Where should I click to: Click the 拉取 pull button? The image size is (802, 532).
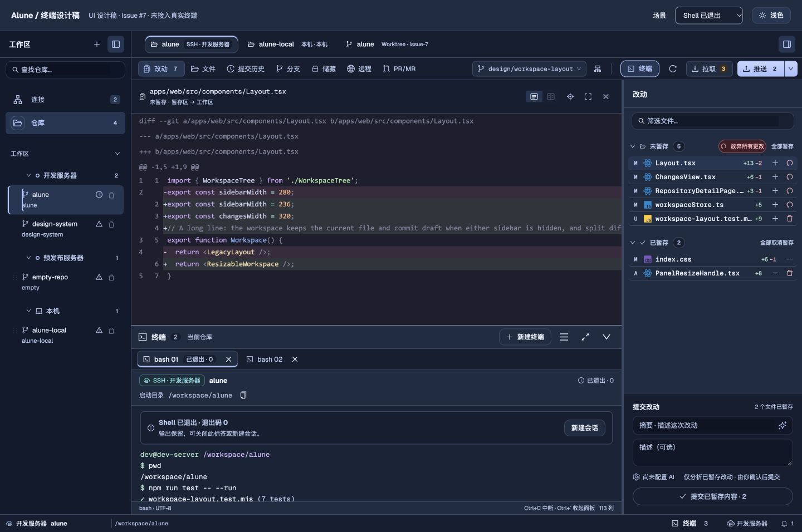[710, 68]
